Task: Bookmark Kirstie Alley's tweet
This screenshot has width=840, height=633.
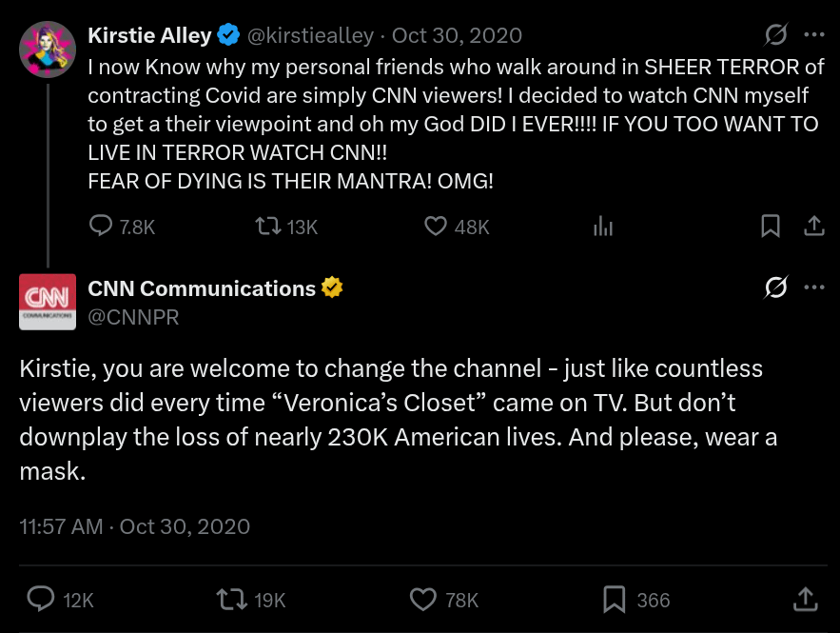Action: coord(771,227)
